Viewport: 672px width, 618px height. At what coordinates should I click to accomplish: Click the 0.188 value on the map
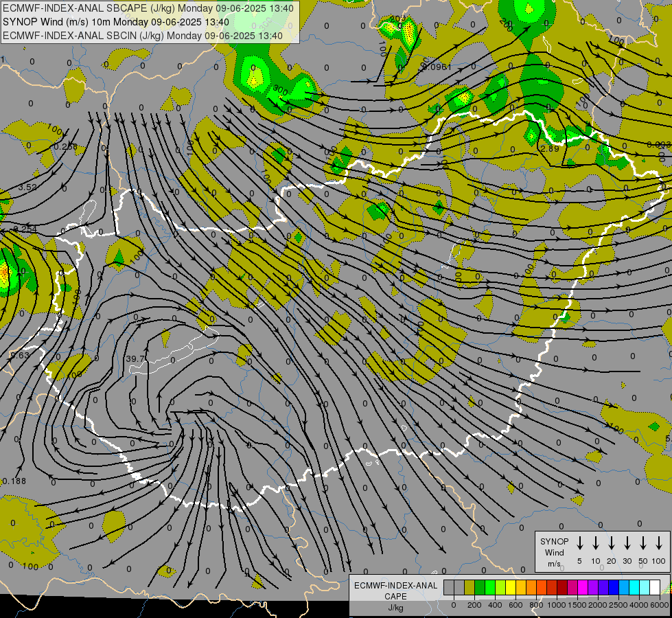[14, 481]
